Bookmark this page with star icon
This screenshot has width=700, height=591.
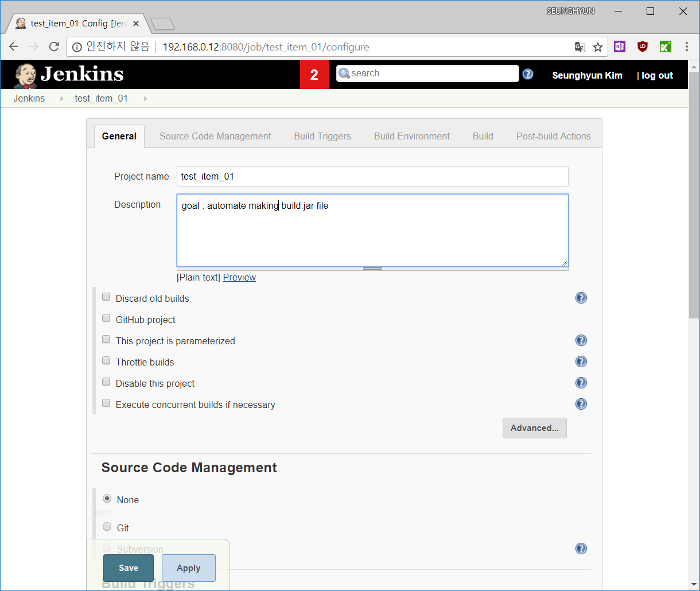(598, 47)
